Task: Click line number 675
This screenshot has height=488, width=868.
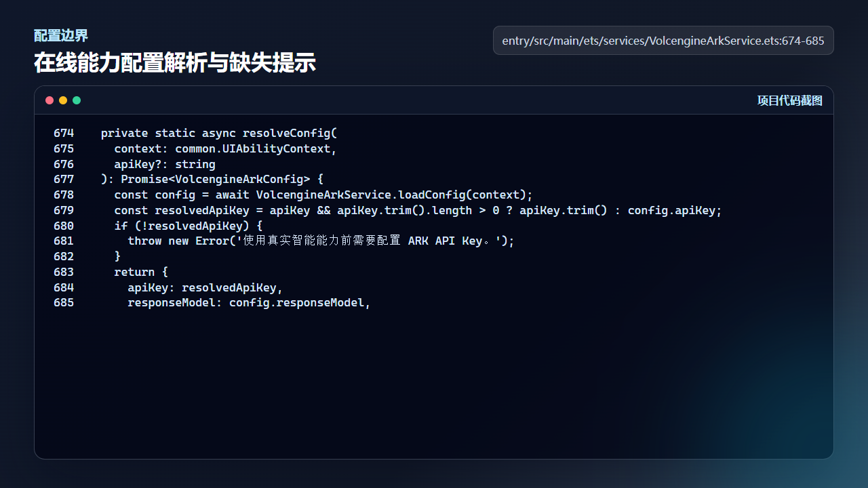Action: (64, 148)
